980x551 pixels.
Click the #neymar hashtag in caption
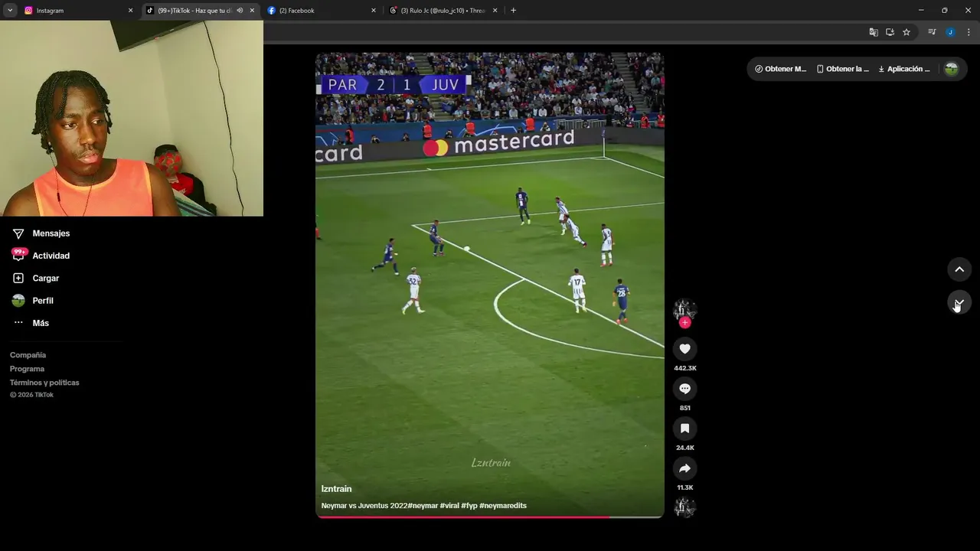tap(423, 506)
